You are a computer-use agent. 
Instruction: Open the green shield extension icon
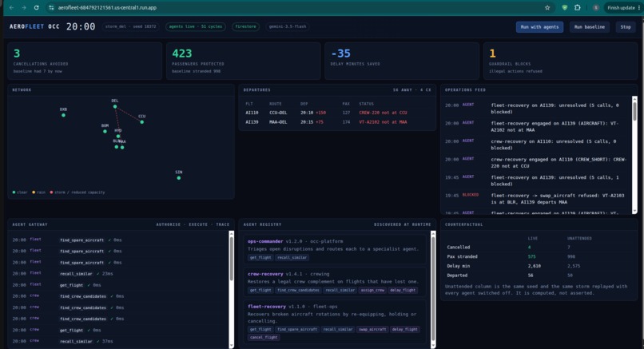565,7
